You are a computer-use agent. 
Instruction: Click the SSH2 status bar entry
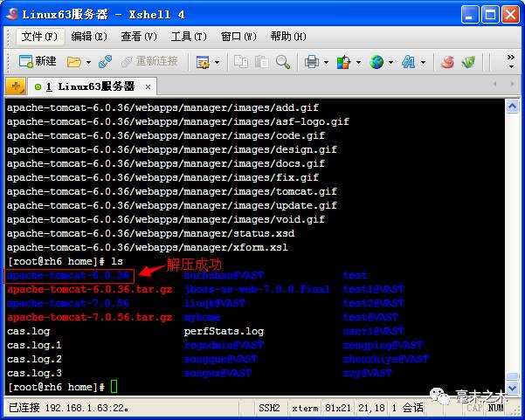[269, 408]
